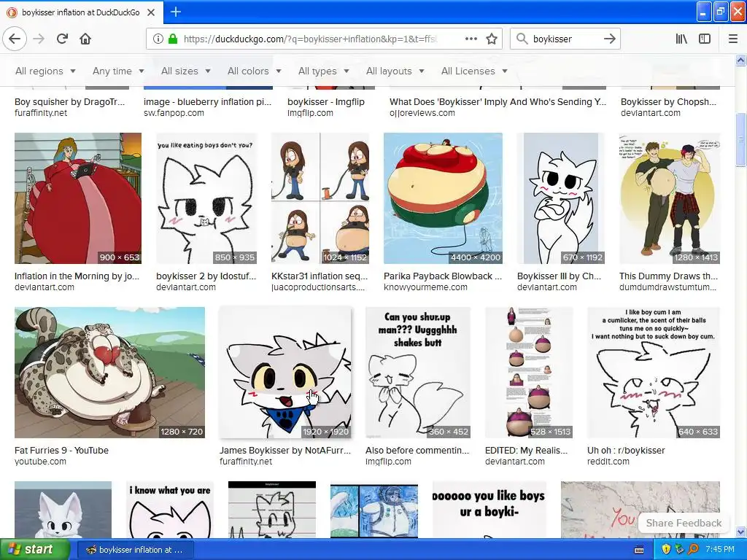Viewport: 747px width, 560px height.
Task: Click the boykisser search box
Action: [x=565, y=39]
